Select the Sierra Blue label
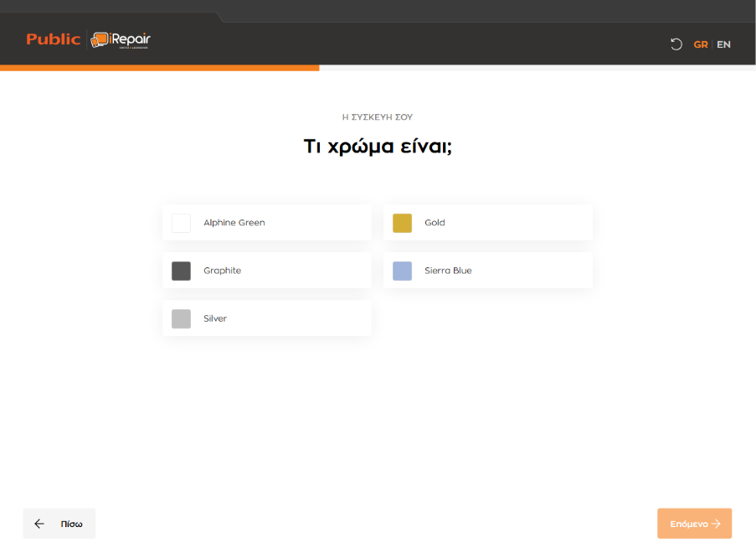This screenshot has width=756, height=548. (x=448, y=271)
